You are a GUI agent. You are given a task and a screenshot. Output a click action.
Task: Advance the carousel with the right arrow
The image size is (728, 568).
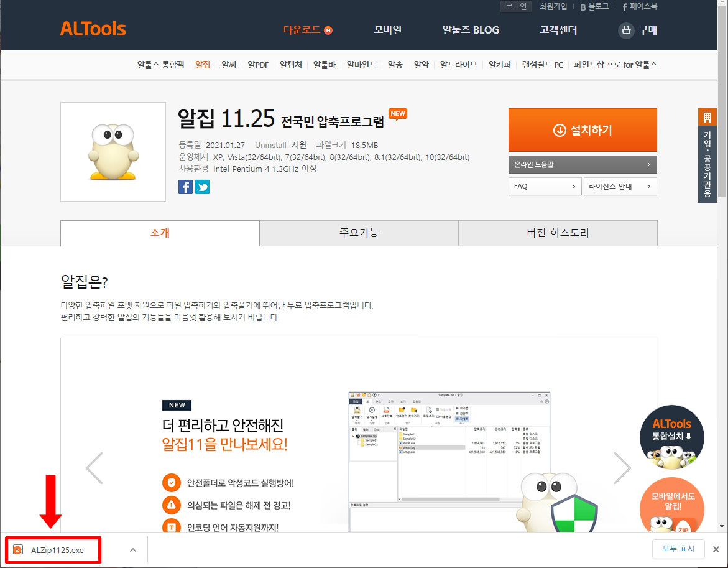click(622, 467)
